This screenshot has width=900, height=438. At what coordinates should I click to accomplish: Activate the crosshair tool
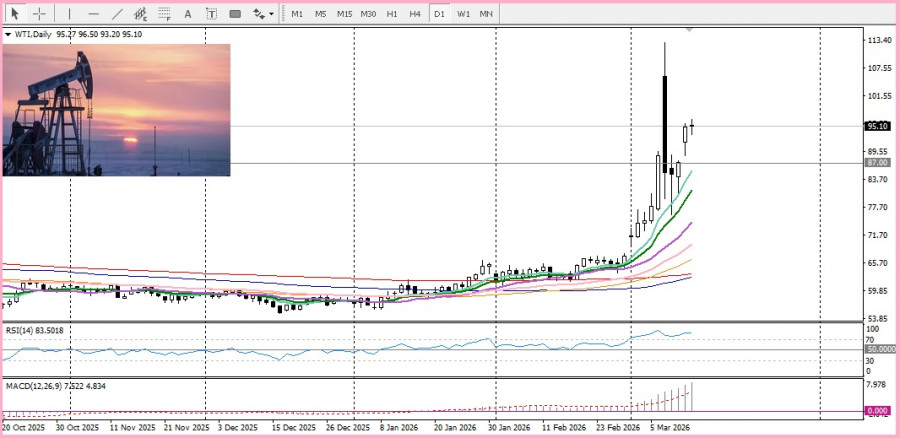click(x=40, y=14)
